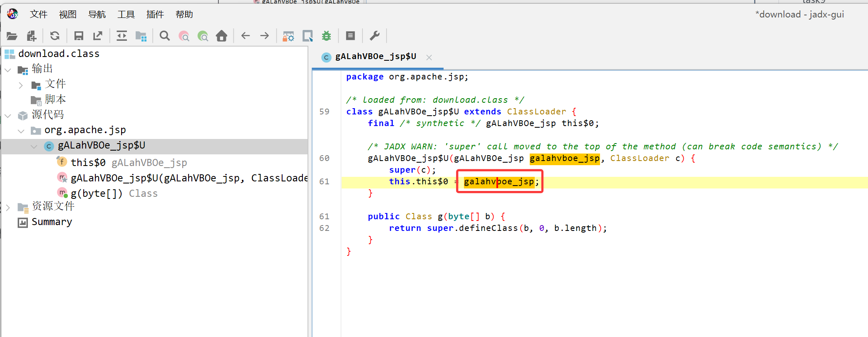The width and height of the screenshot is (868, 337).
Task: Open the 导航 menu
Action: click(97, 15)
